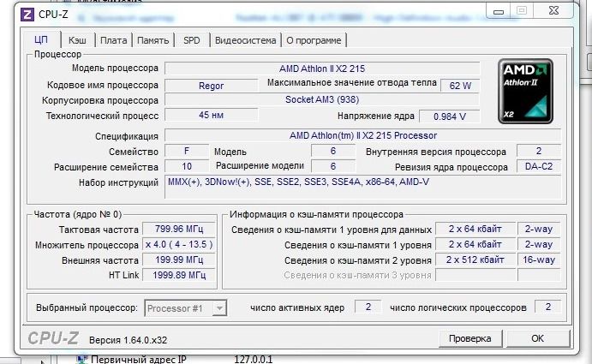This screenshot has width=592, height=364.
Task: Click the число логических процессоров value field
Action: [547, 307]
